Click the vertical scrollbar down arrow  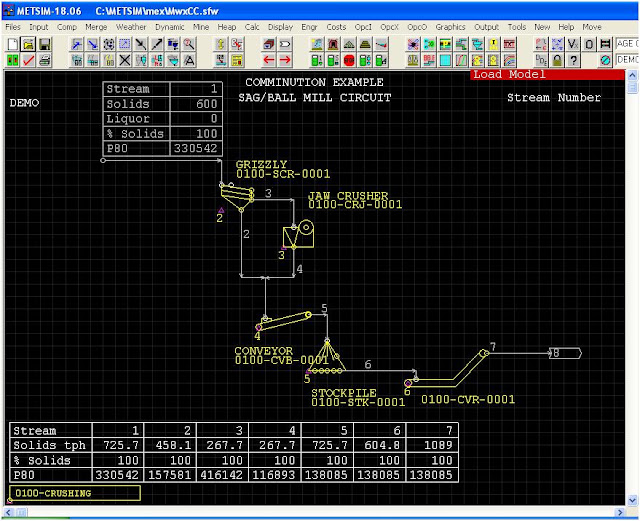coord(632,500)
